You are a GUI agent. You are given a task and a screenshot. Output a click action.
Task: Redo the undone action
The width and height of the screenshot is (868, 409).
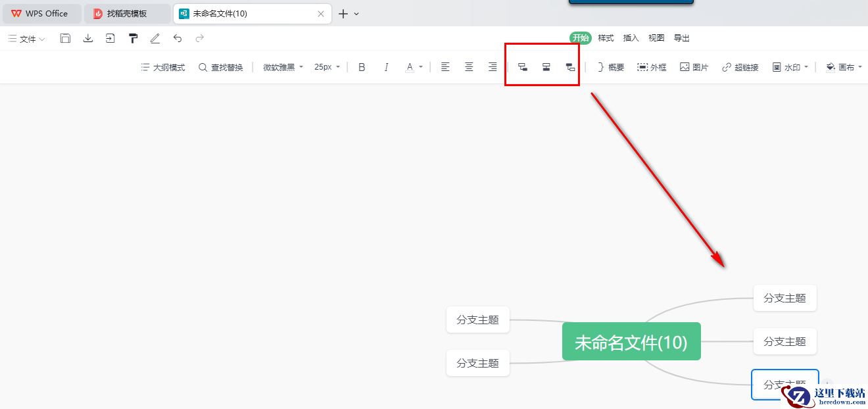coord(200,38)
